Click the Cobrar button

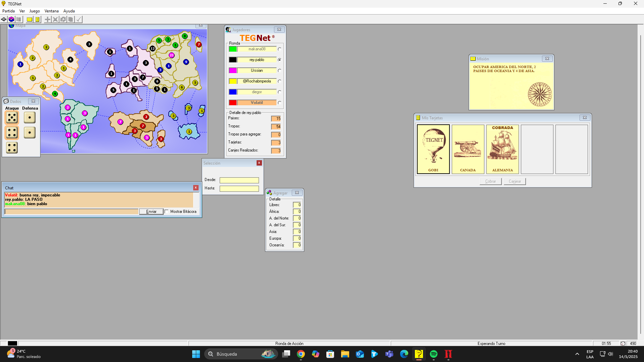point(490,181)
